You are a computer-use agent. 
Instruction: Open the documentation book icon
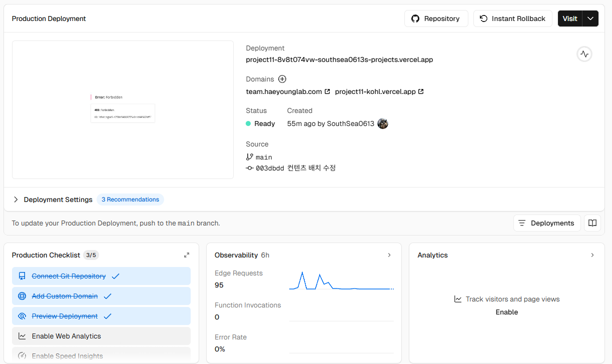[592, 223]
